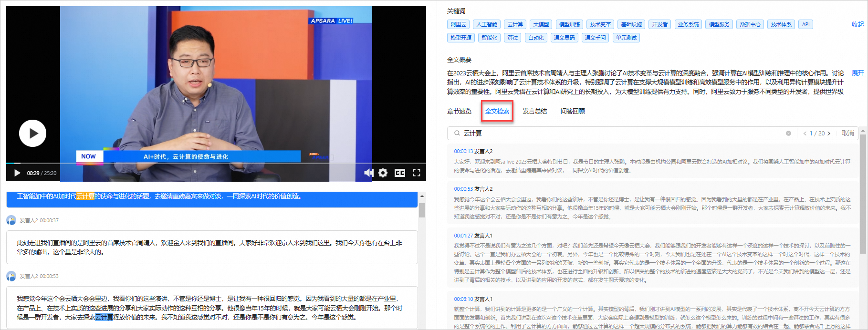Click the 人工智能 keyword tag

point(487,24)
